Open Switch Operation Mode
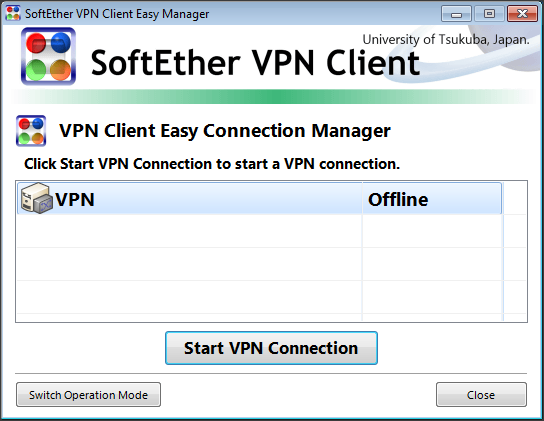This screenshot has height=421, width=544. click(88, 395)
